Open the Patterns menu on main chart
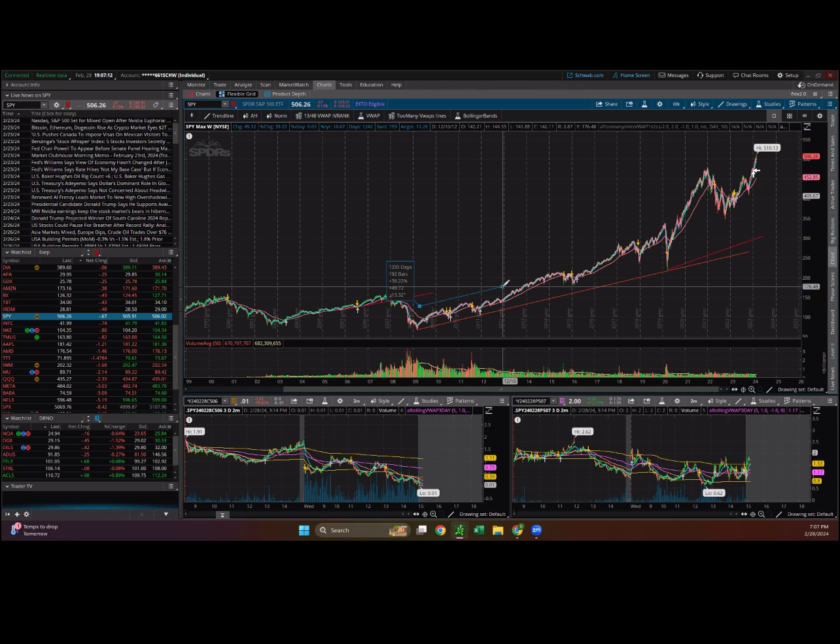Screen dimensions: 840x644 click(x=803, y=104)
